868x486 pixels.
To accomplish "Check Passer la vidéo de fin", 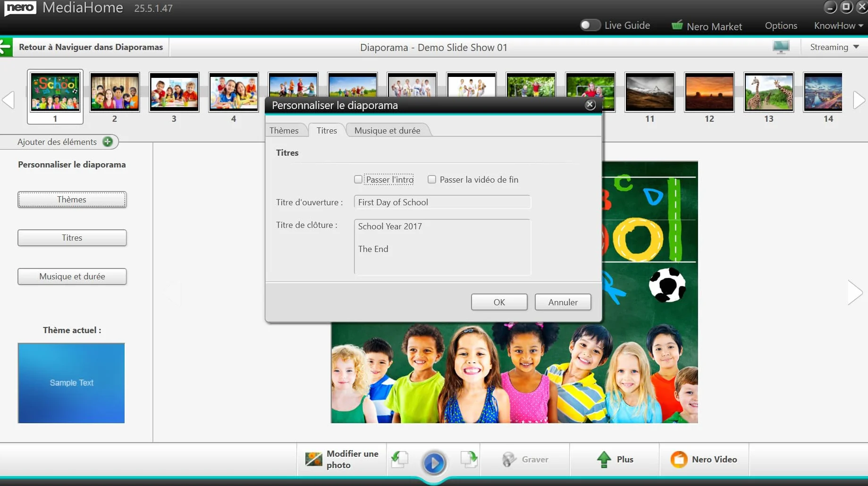I will (x=432, y=179).
